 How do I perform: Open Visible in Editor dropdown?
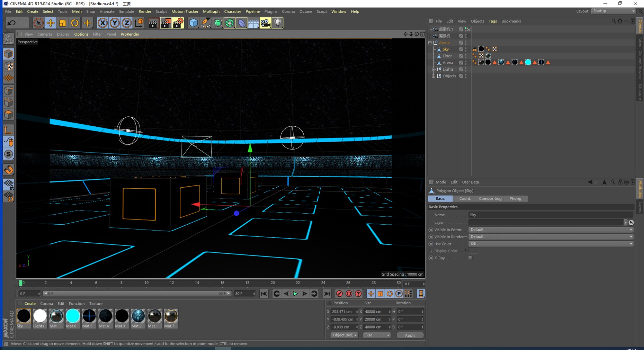click(551, 230)
